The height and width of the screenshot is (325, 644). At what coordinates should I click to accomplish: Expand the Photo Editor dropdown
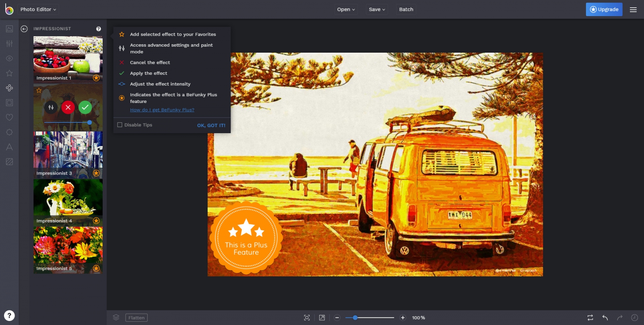(38, 9)
